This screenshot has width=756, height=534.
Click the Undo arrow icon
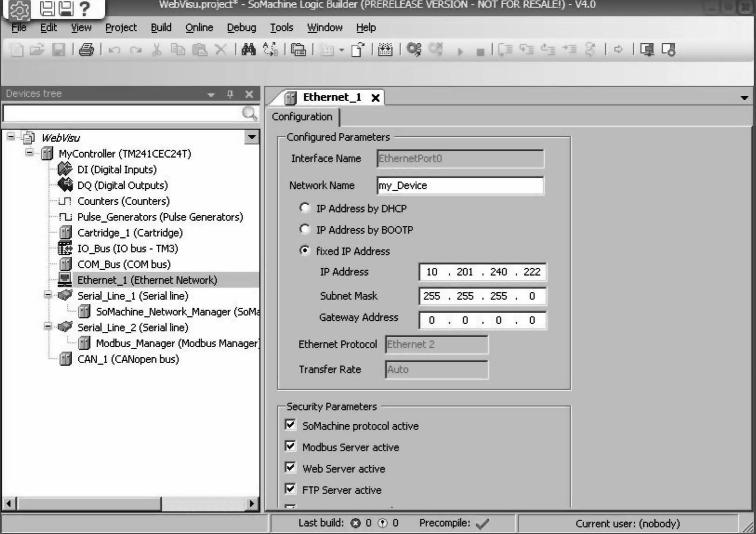tap(114, 50)
